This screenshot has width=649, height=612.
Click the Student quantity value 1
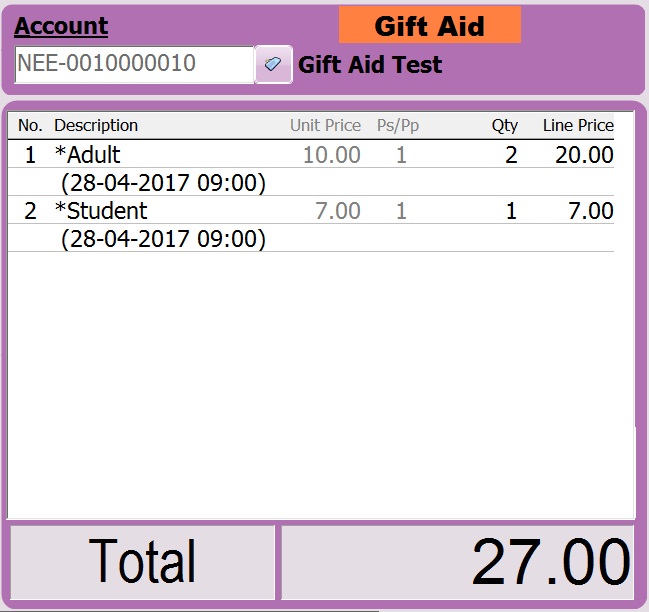pos(512,211)
